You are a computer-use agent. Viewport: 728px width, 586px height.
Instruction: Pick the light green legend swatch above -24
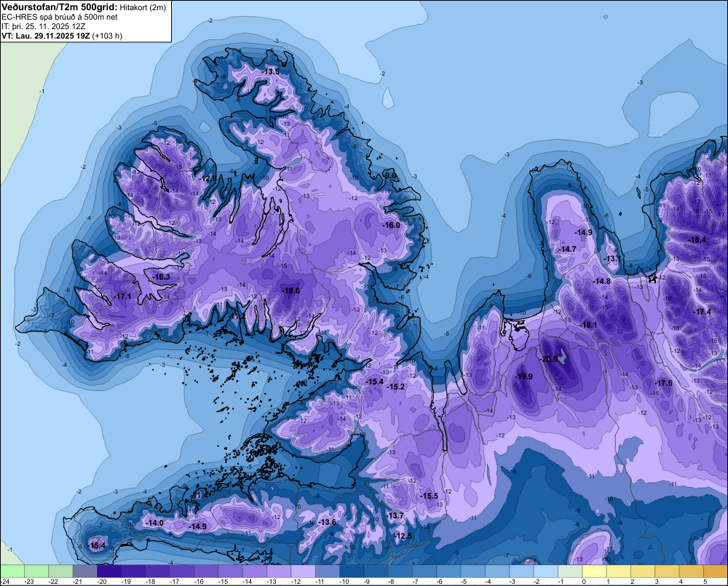point(12,571)
